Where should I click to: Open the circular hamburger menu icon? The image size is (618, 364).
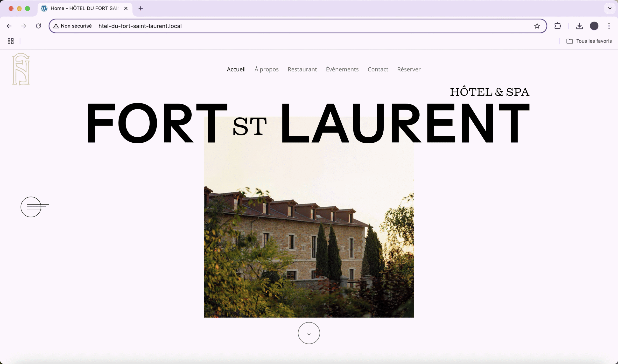click(31, 207)
